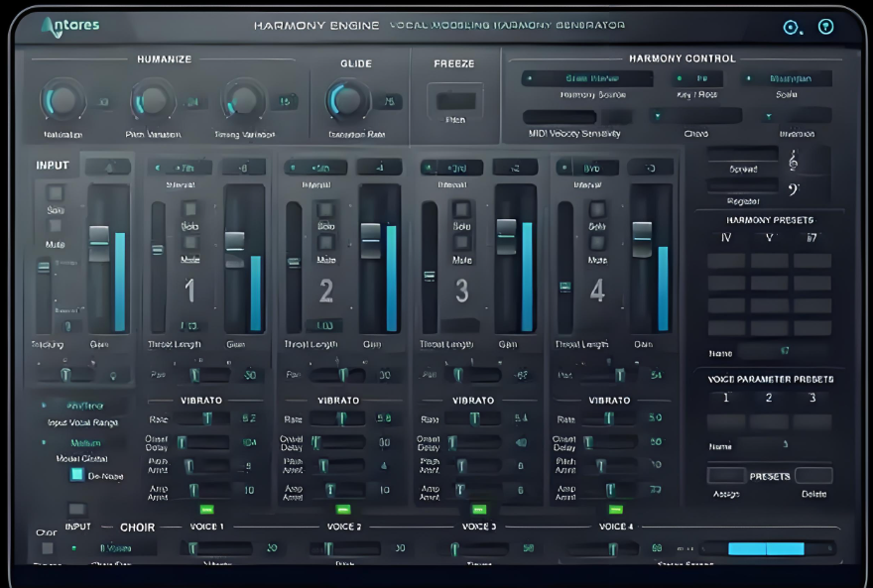Click the voice 1 vibrato Rate value
This screenshot has height=588, width=873.
pos(249,418)
